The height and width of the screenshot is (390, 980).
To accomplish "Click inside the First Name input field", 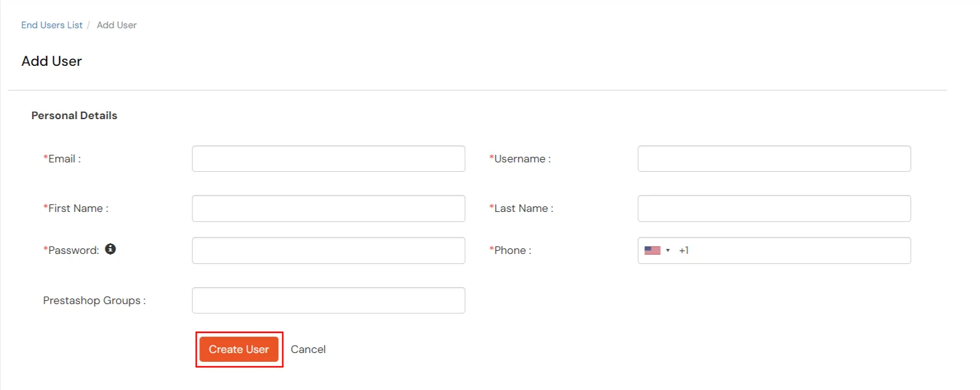I will 328,208.
